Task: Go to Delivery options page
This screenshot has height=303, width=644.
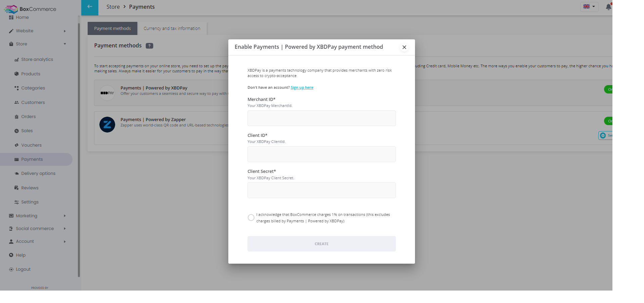Action: [x=38, y=174]
